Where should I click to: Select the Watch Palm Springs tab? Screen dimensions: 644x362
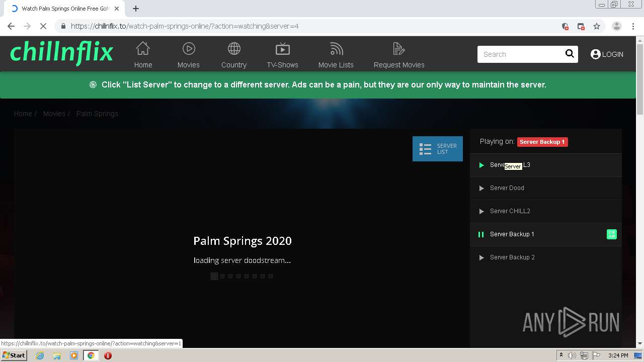(x=65, y=9)
